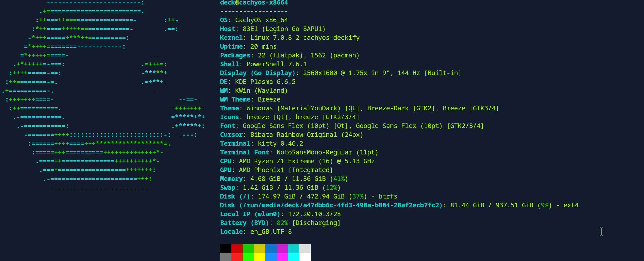Select the 'NotoSansMono-Regular (11pt)' text

[x=327, y=152]
